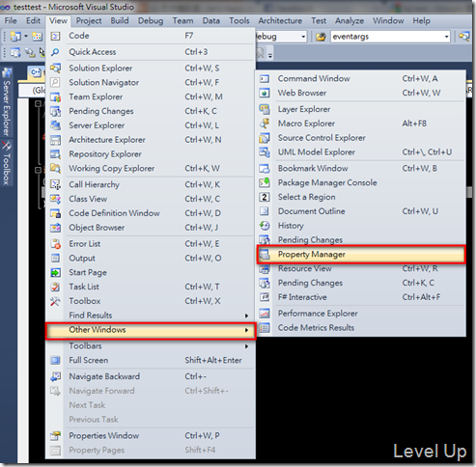Image resolution: width=476 pixels, height=467 pixels.
Task: Select Layer Explorer entry
Action: point(361,109)
